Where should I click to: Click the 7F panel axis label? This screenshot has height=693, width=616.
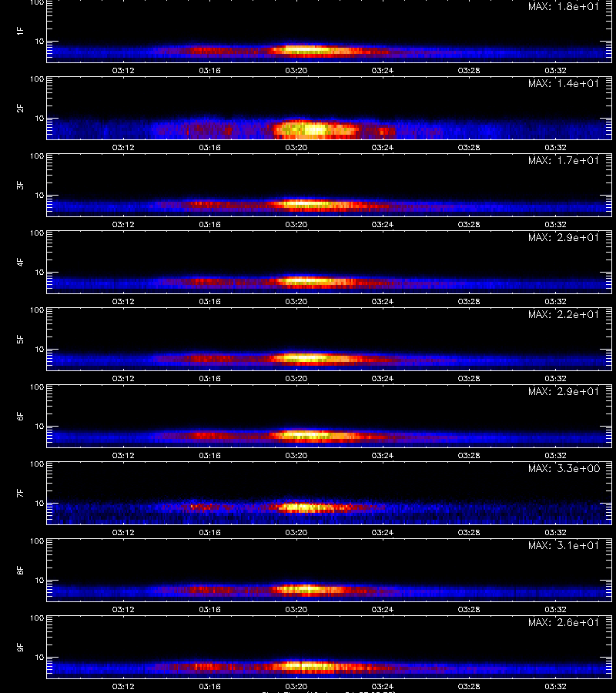tap(20, 494)
